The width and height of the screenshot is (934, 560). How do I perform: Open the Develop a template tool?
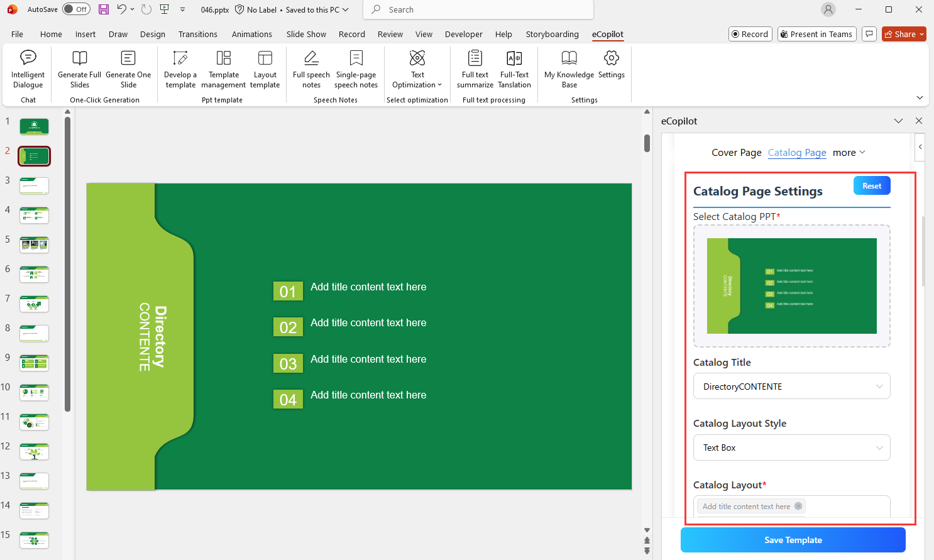point(180,69)
